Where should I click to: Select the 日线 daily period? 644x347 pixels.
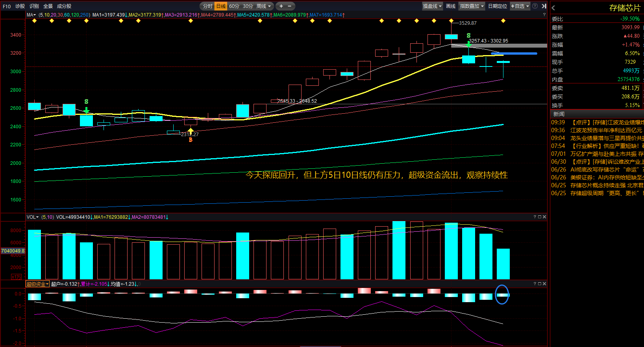pos(221,6)
